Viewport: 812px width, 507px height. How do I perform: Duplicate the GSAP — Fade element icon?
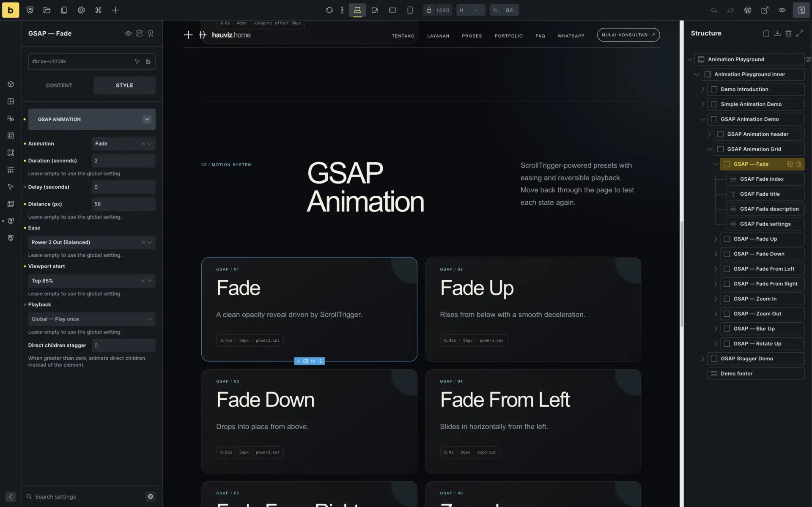pos(790,164)
